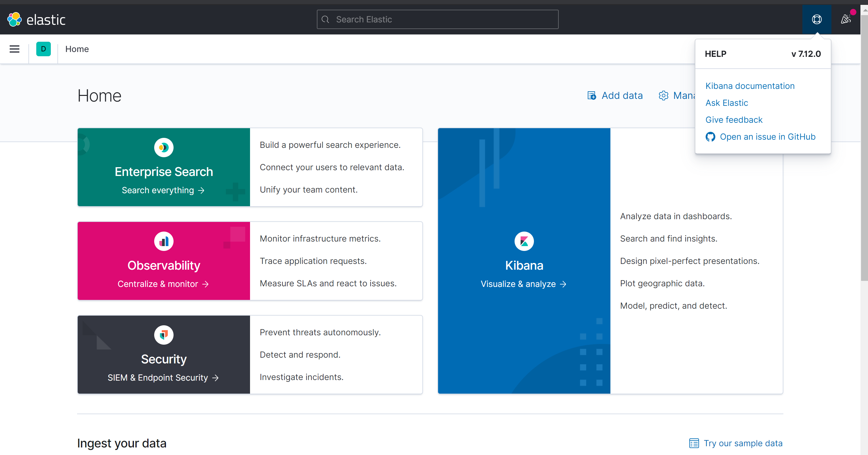Click the version v 7.12.0 text
Image resolution: width=868 pixels, height=455 pixels.
(806, 54)
